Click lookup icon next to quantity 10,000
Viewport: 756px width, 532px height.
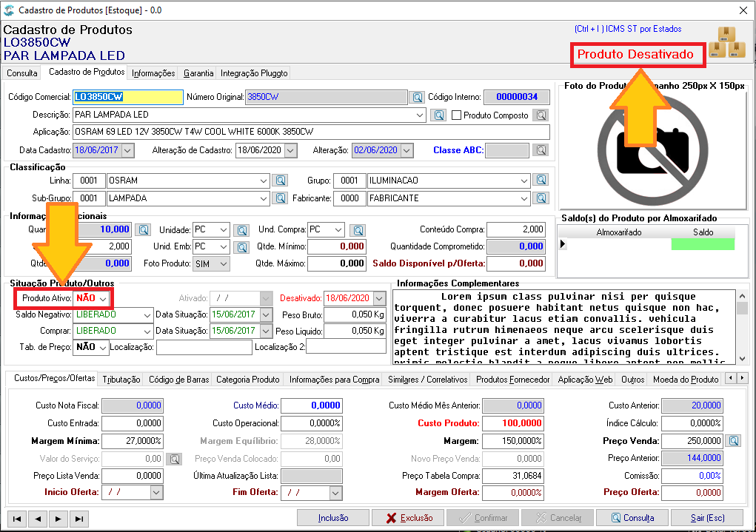[x=143, y=230]
